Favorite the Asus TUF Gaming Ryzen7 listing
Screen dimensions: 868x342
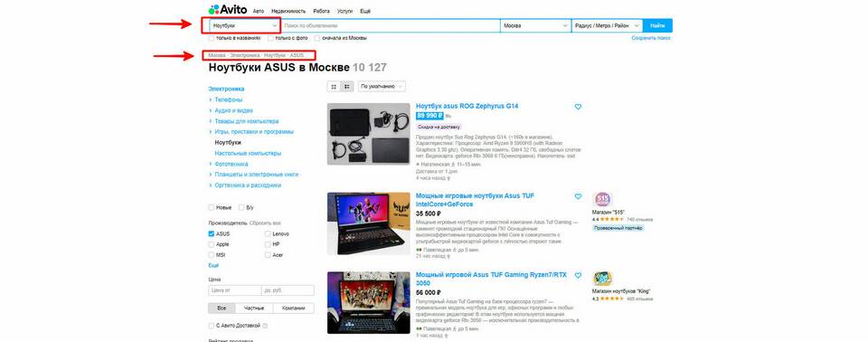(x=578, y=275)
